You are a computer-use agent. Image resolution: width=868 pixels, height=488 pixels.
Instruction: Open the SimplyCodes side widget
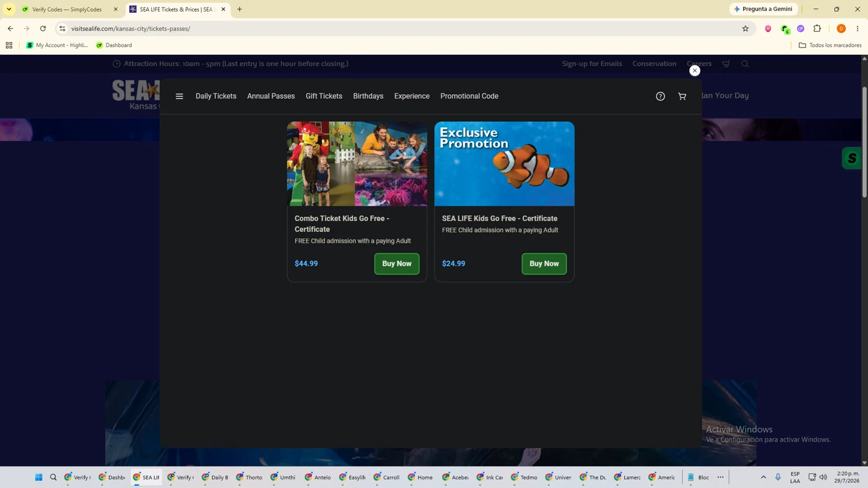click(x=852, y=158)
